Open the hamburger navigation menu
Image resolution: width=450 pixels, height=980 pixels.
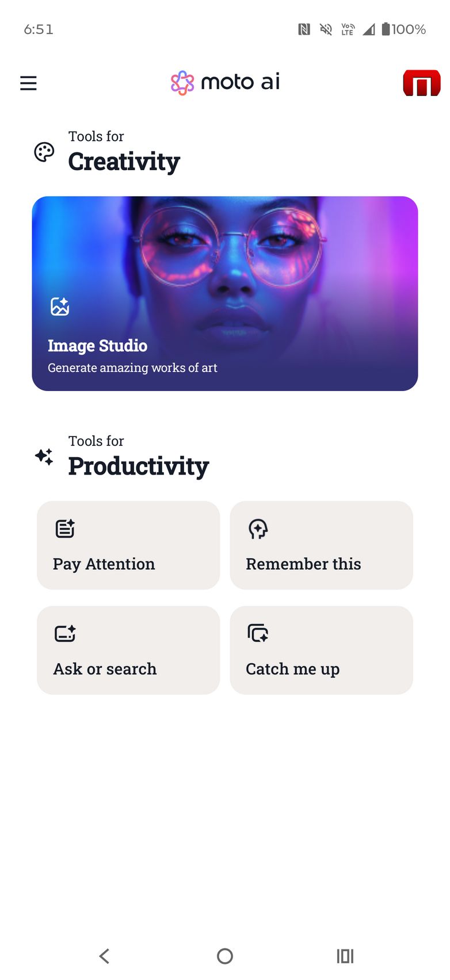[x=28, y=83]
